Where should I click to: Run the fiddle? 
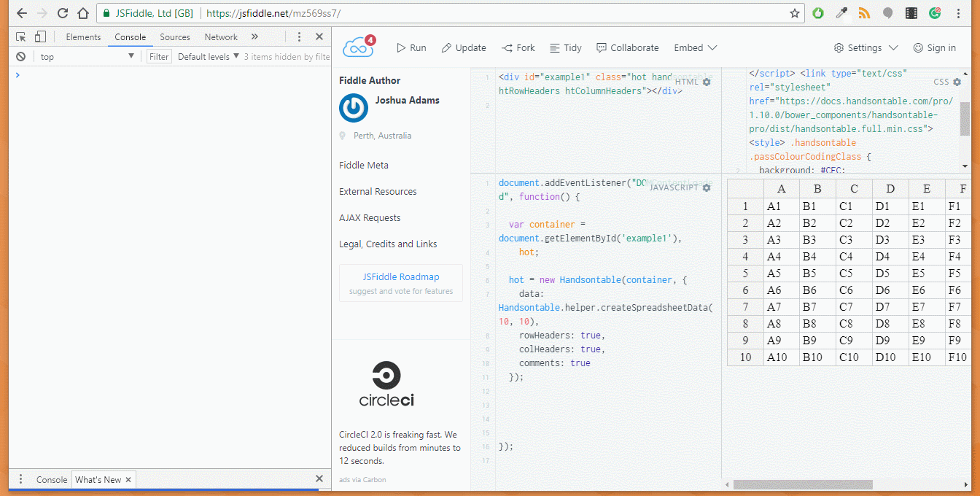click(411, 47)
